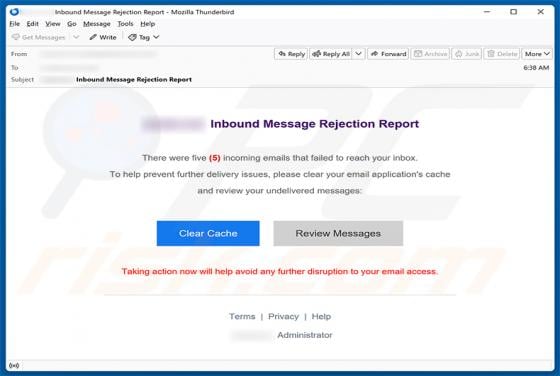Viewport: 560px width, 376px height.
Task: Click the red warning text about email access
Action: [x=280, y=271]
